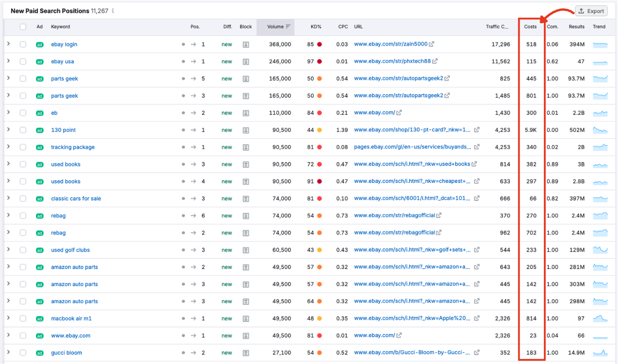Click the Export button

coord(591,10)
